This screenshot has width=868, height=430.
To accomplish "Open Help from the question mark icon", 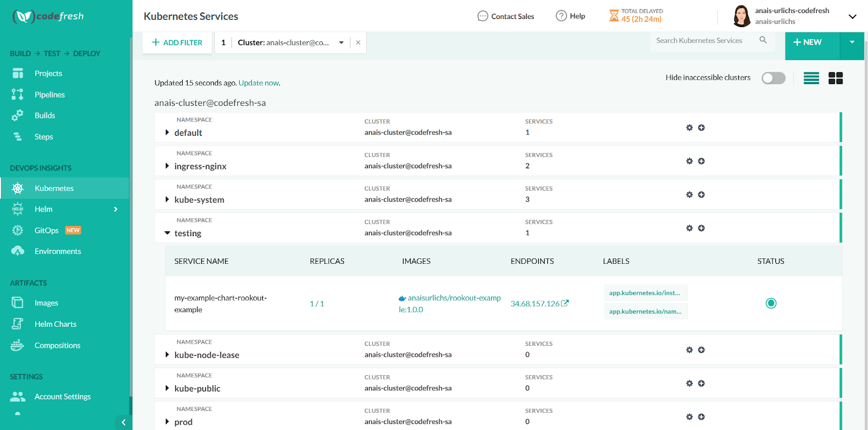I will click(561, 16).
